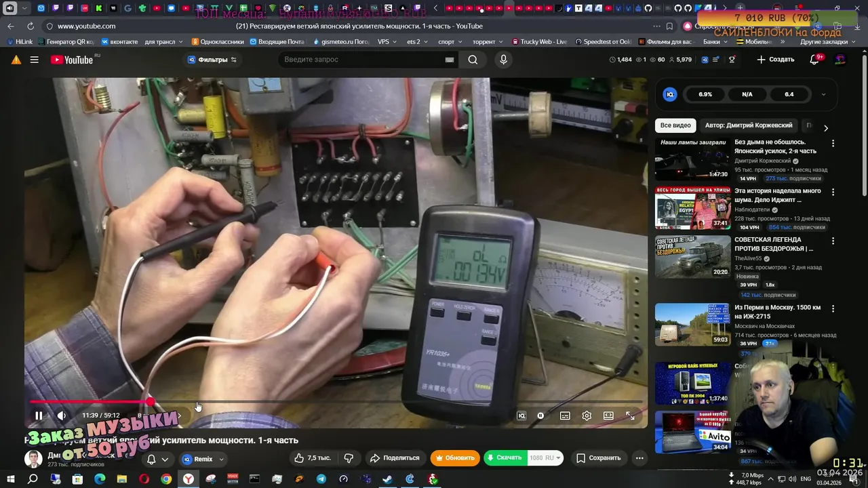This screenshot has height=488, width=868.
Task: Open Из Перми в Москву thumbnail
Action: pos(692,324)
